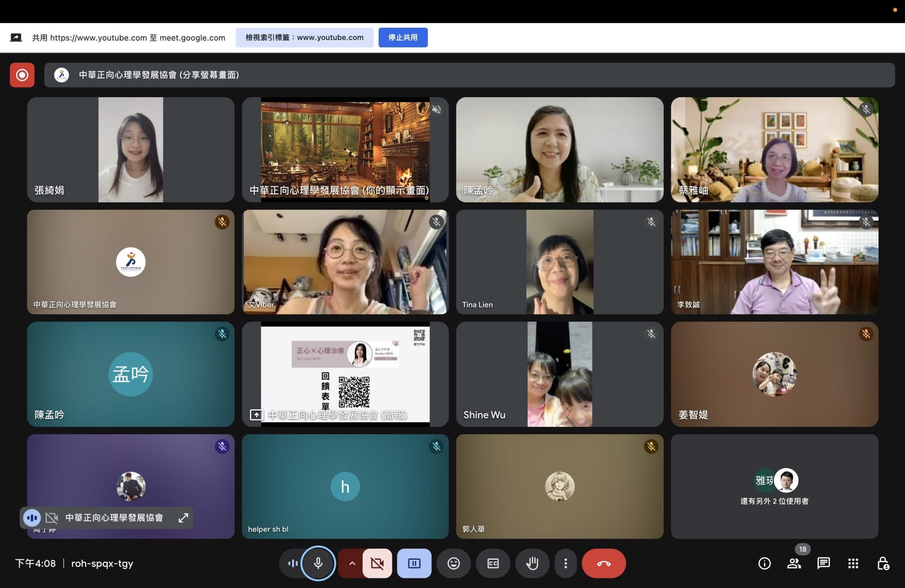Open the audio sound-wave settings button
Viewport: 905px width, 588px height.
coord(292,563)
